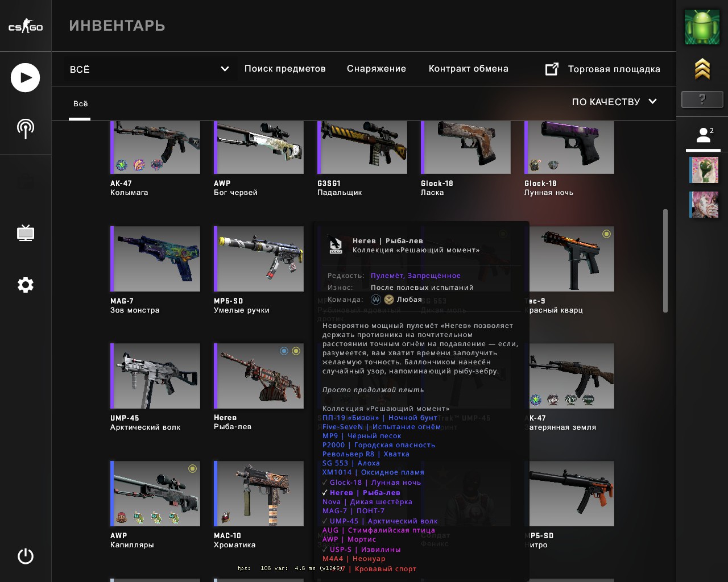The image size is (728, 582).
Task: Select Glock-18 Ласка item
Action: coord(466,147)
